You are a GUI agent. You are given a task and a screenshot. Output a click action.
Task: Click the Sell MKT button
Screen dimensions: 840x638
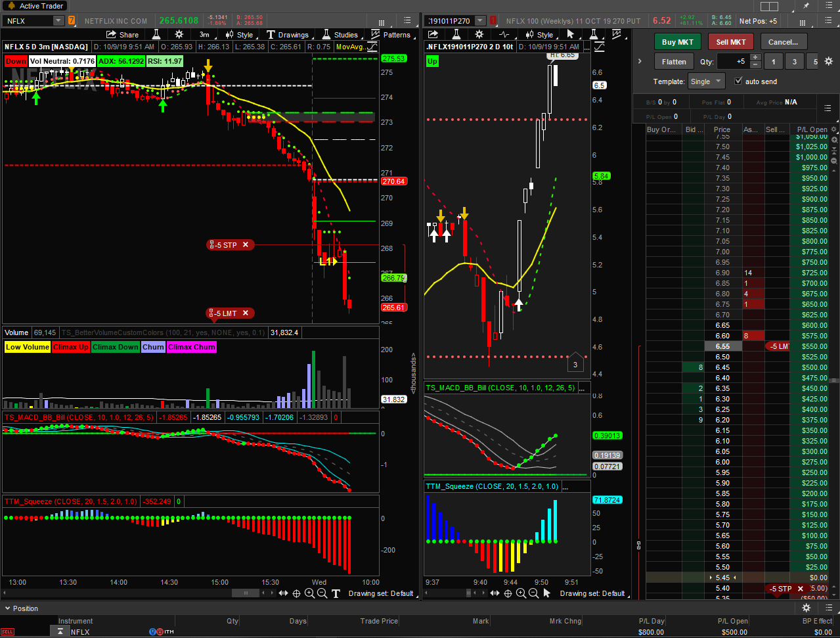pos(731,42)
